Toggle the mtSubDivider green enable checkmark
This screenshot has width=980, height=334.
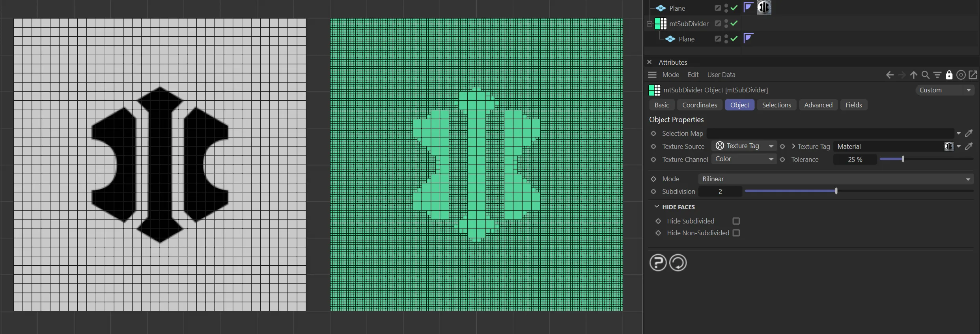(x=734, y=23)
